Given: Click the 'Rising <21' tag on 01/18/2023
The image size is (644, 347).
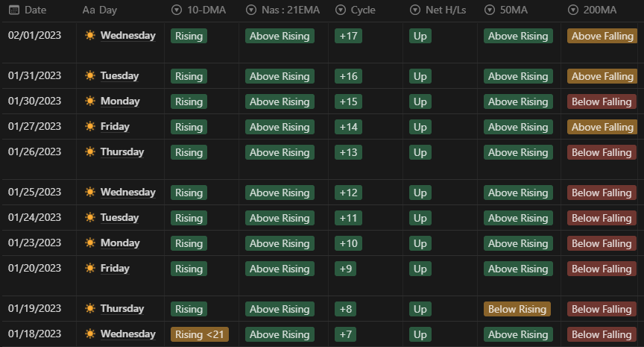Looking at the screenshot, I should click(x=200, y=334).
